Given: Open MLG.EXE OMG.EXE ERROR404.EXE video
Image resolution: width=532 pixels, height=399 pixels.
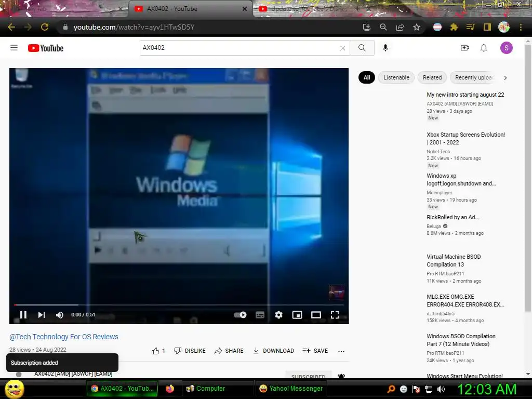Looking at the screenshot, I should [465, 301].
